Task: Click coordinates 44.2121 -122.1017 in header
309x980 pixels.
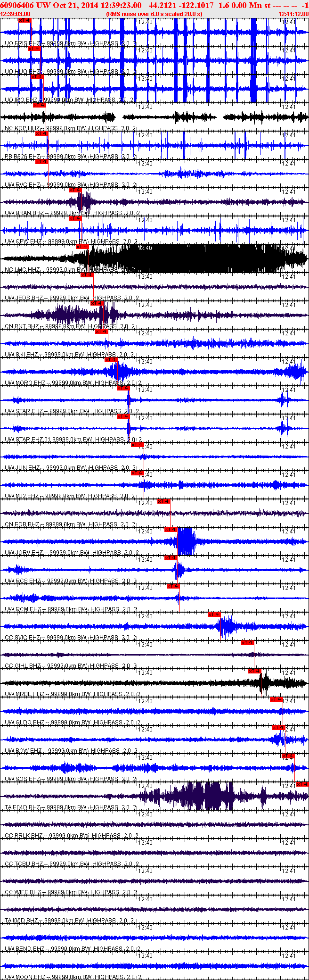Action: (x=181, y=5)
